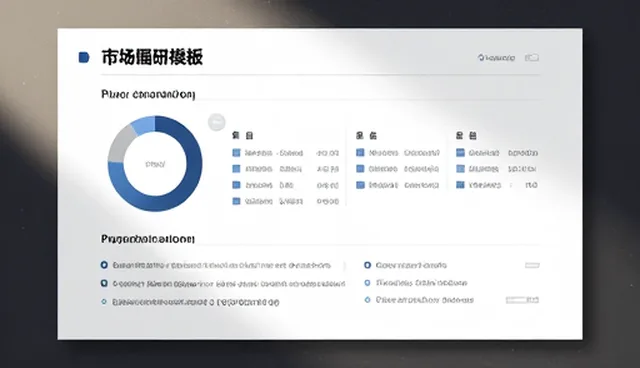Click the first circle bullet in the lower right list
The width and height of the screenshot is (640, 368).
[367, 265]
